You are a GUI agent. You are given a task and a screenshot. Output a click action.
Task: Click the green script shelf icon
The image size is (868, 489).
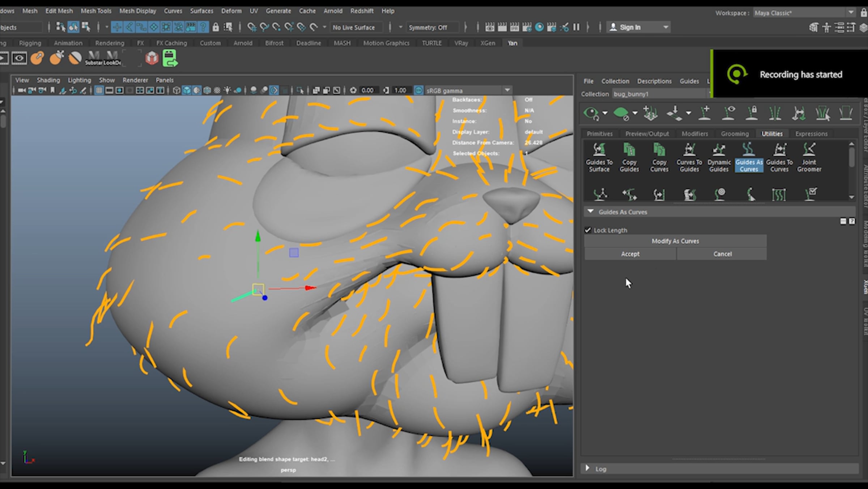click(170, 58)
